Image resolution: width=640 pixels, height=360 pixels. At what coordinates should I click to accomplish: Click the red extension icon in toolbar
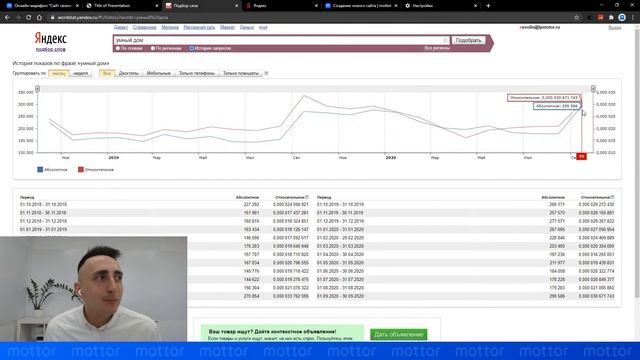click(x=600, y=18)
